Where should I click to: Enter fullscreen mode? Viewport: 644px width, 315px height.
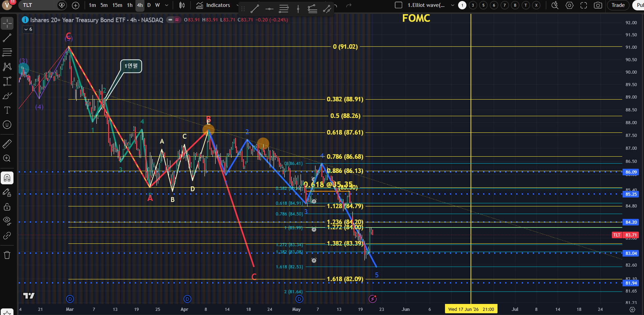[x=584, y=5]
